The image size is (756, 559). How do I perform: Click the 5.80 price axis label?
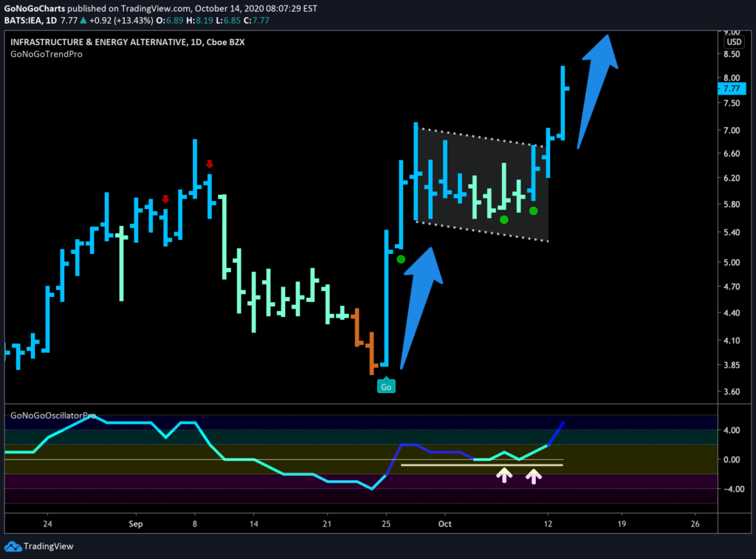point(732,204)
